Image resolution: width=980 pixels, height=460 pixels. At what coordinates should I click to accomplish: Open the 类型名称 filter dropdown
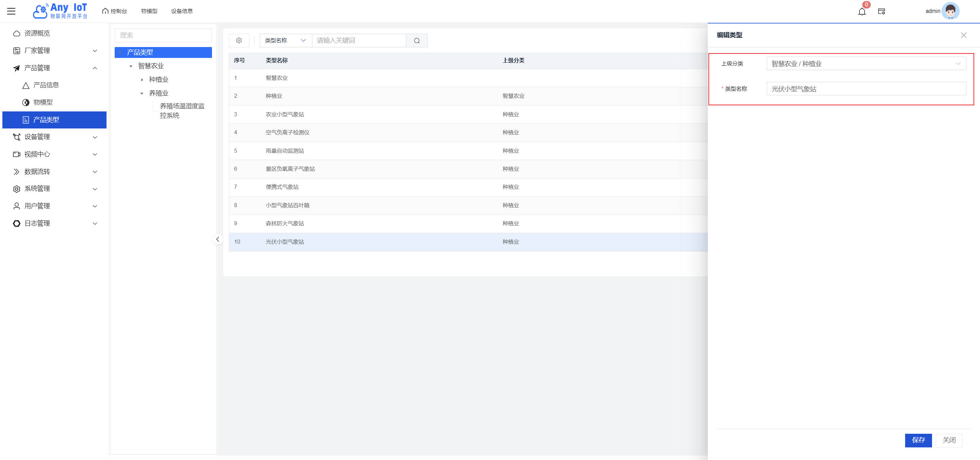(x=285, y=40)
